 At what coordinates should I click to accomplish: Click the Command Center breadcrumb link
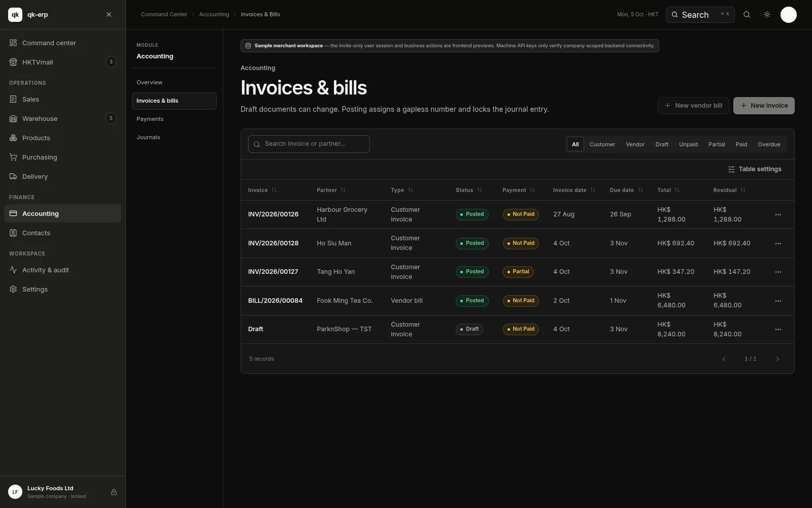(164, 14)
